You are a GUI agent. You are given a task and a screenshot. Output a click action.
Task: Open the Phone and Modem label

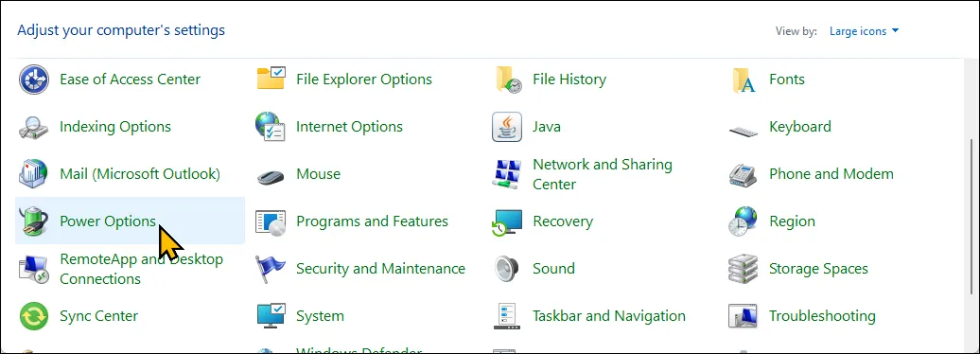(831, 174)
